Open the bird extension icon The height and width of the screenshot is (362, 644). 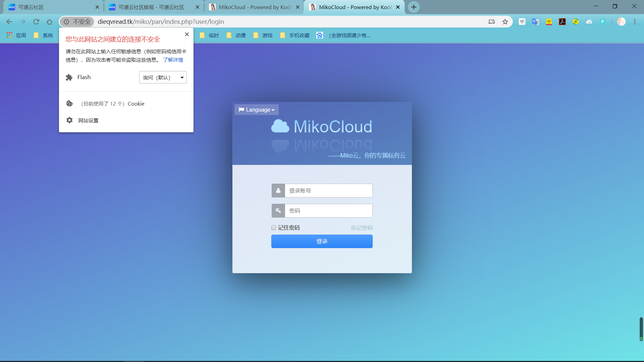522,22
